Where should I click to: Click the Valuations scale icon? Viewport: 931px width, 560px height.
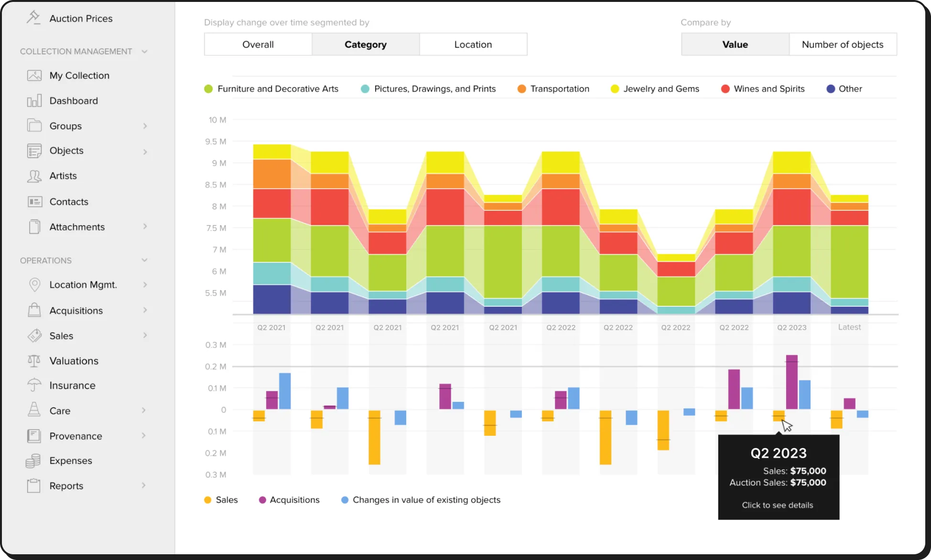coord(34,360)
